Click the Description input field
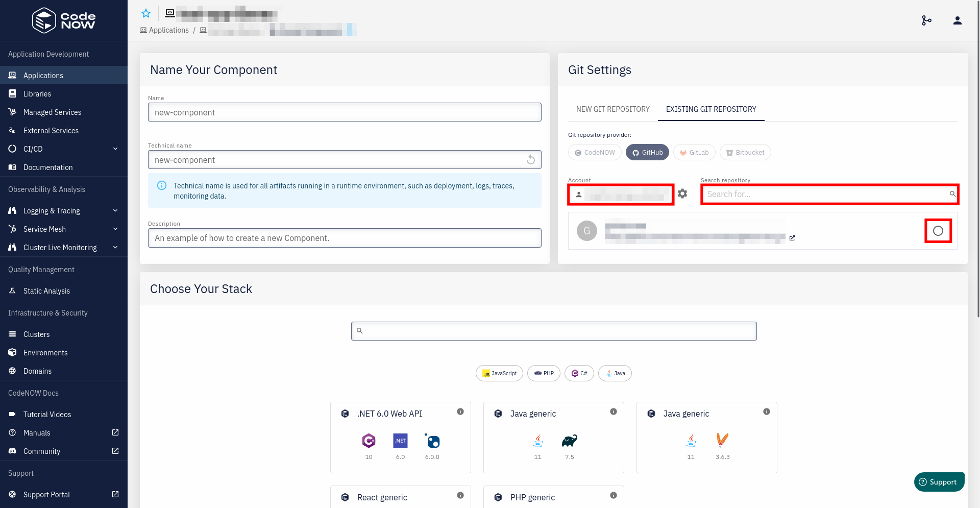The height and width of the screenshot is (508, 980). pyautogui.click(x=345, y=238)
